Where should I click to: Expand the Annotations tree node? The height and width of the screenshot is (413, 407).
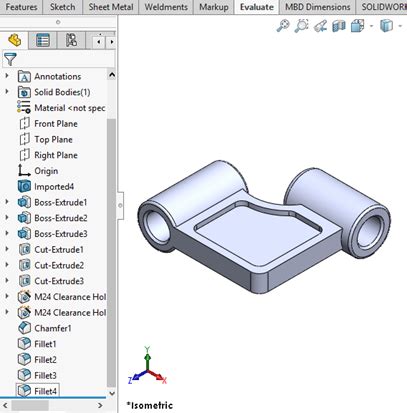[7, 76]
